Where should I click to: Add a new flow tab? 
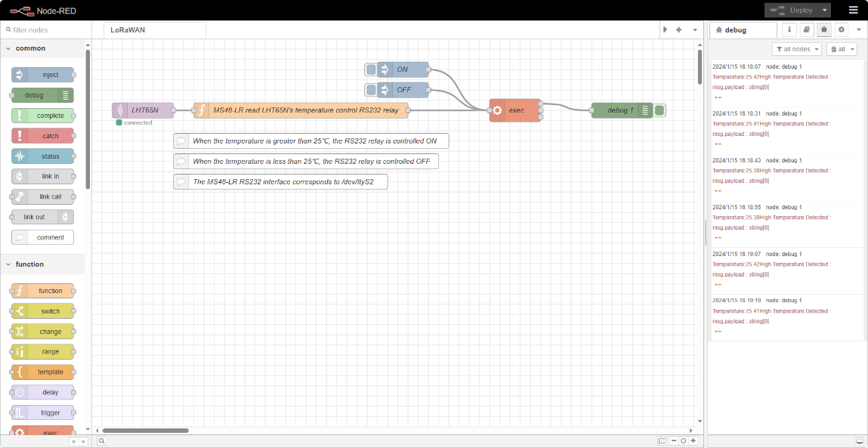click(x=678, y=30)
